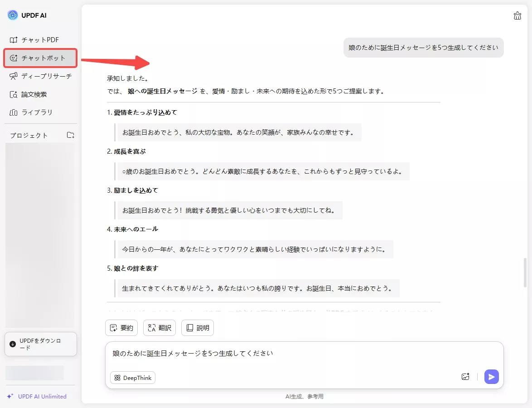Clear the chat with the broom icon
The image size is (532, 408).
pyautogui.click(x=517, y=15)
